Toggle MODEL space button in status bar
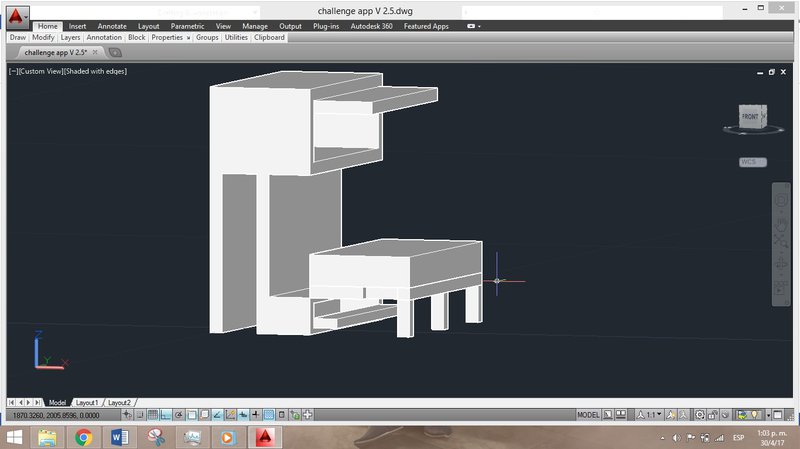 pyautogui.click(x=590, y=415)
